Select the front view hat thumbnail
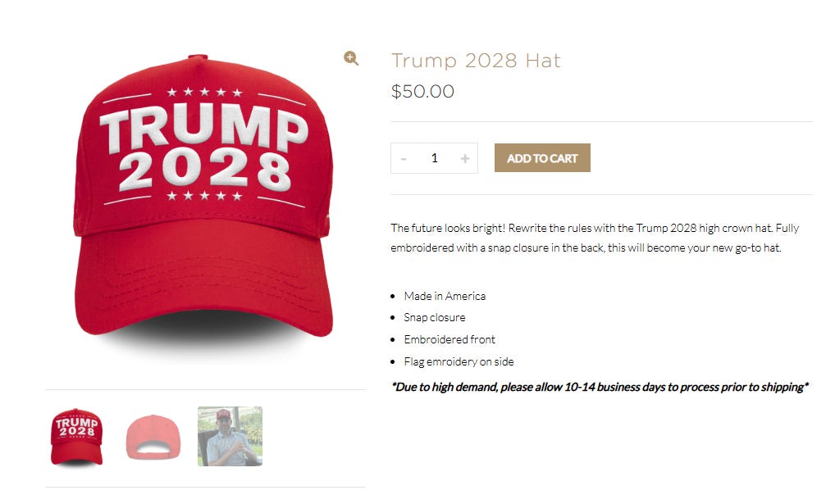The width and height of the screenshot is (826, 504). click(77, 437)
